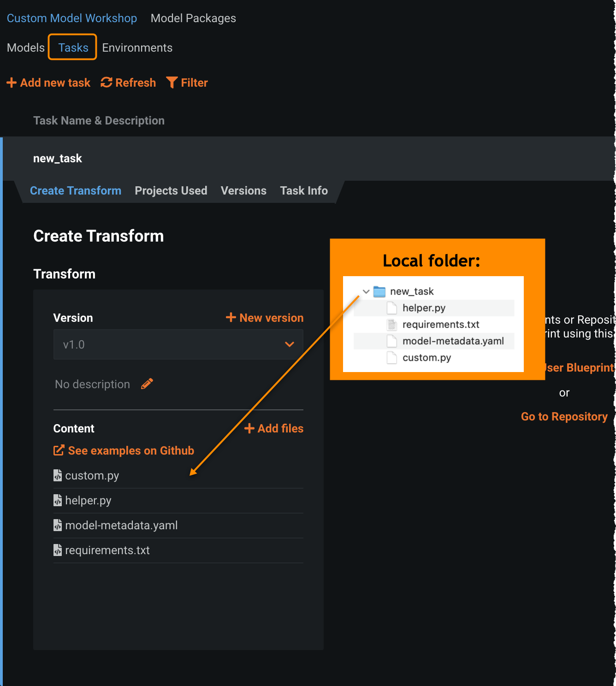Viewport: 616px width, 686px height.
Task: Follow the Go to Repository link
Action: coord(564,416)
